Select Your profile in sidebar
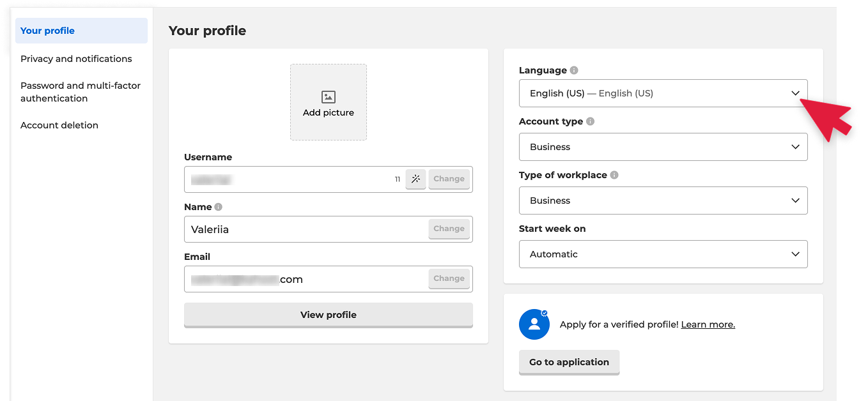868x401 pixels. click(81, 31)
